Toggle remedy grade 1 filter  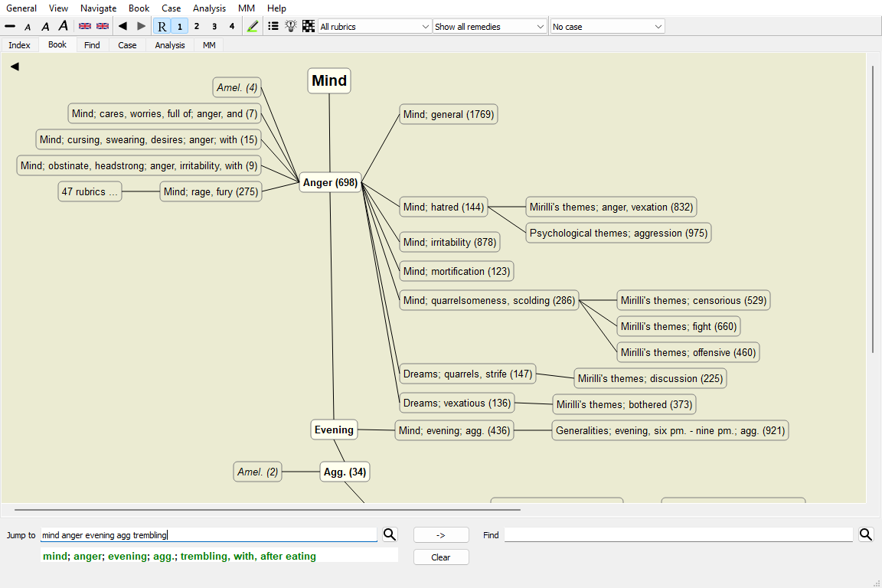(179, 27)
